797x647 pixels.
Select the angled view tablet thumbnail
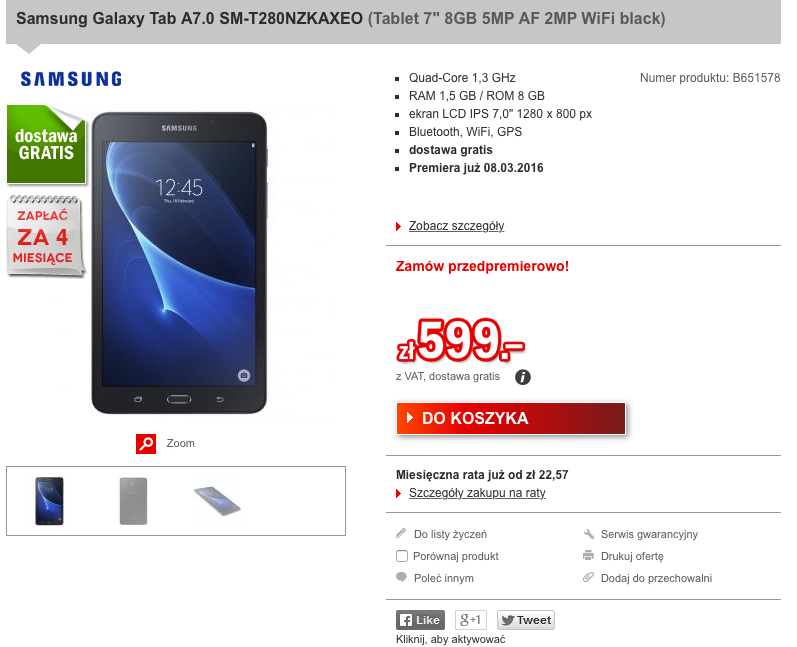click(x=218, y=501)
